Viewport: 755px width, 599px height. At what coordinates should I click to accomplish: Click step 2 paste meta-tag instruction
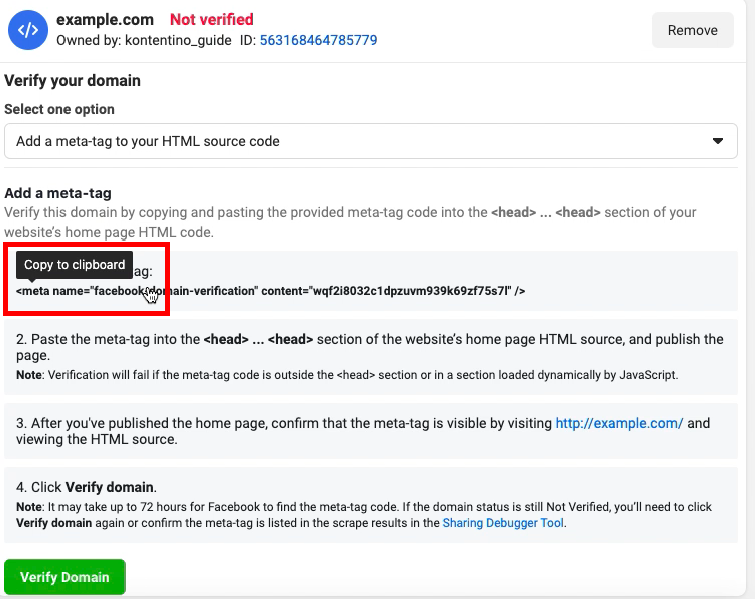point(369,347)
